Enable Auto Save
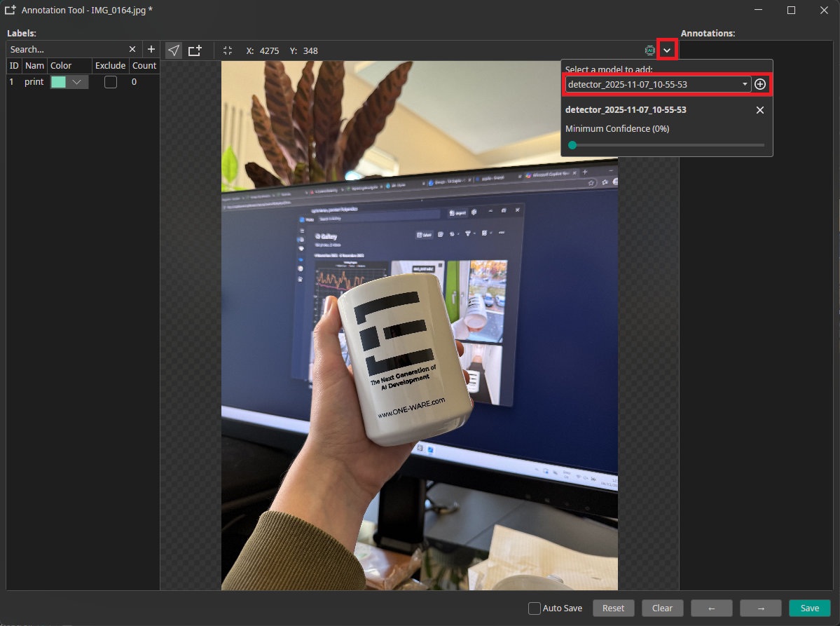Image resolution: width=840 pixels, height=626 pixels. [x=534, y=608]
